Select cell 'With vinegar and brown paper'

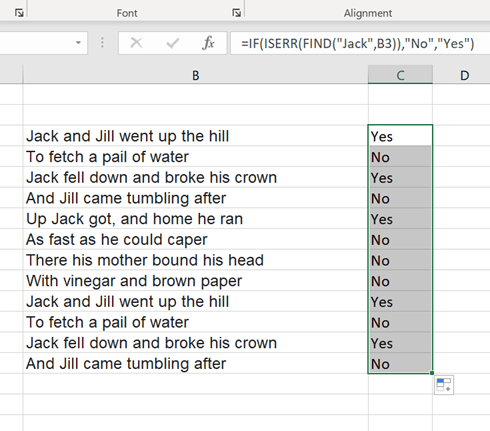click(x=196, y=281)
